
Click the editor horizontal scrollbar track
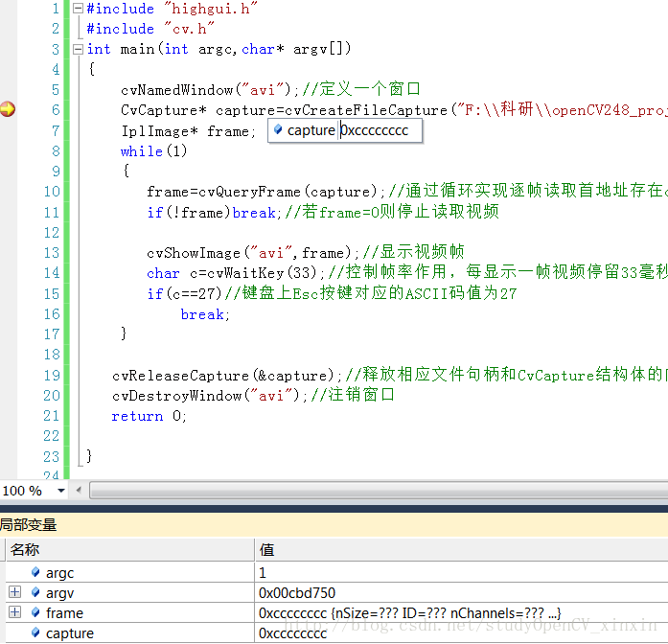click(x=379, y=491)
